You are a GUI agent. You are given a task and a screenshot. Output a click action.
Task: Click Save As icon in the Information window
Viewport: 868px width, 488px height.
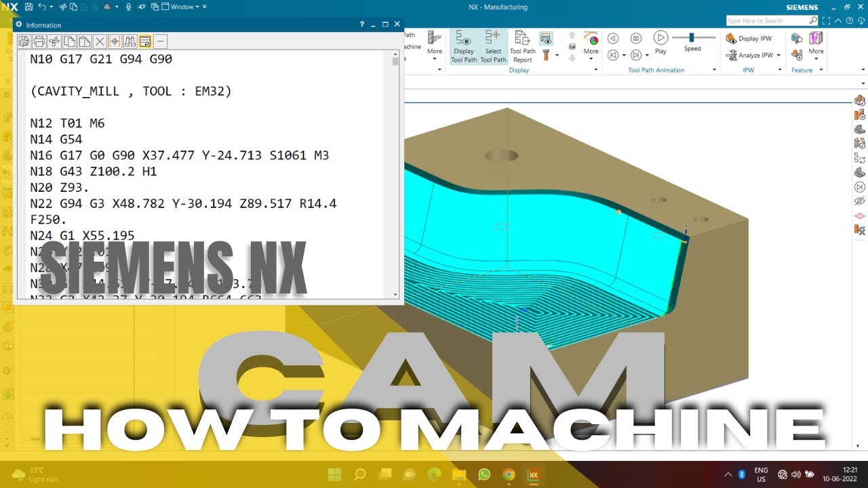(x=24, y=41)
